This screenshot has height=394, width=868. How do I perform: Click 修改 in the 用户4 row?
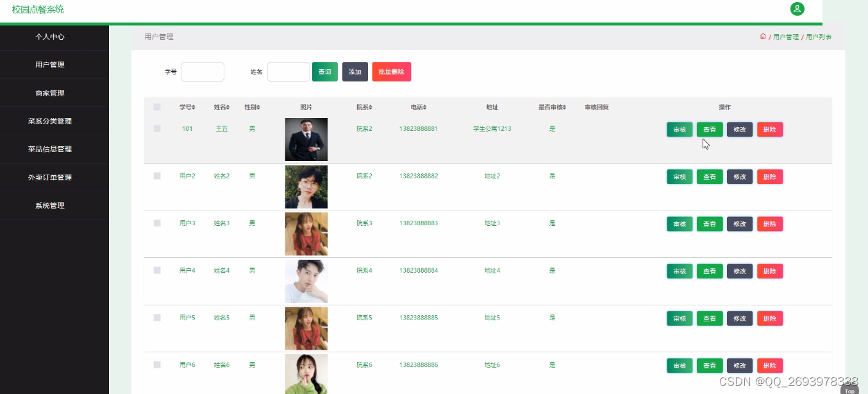click(x=740, y=271)
